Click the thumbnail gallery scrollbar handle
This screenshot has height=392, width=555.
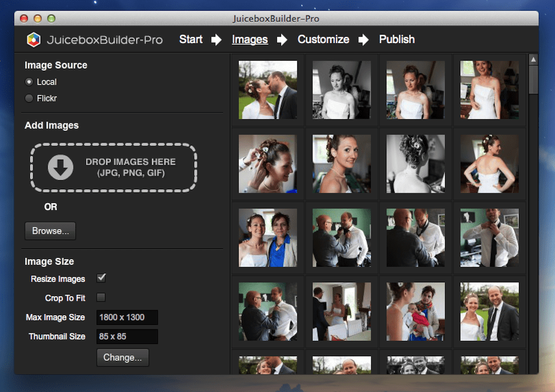533,79
